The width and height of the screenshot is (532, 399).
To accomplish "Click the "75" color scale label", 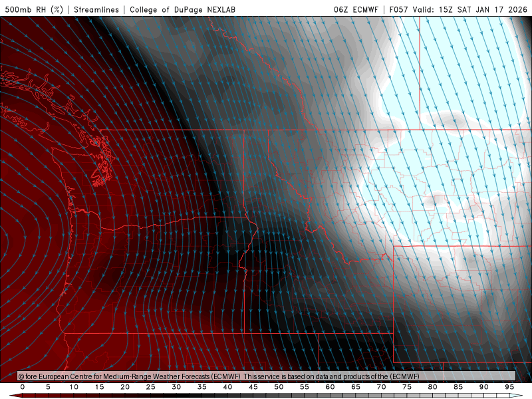I will [407, 387].
